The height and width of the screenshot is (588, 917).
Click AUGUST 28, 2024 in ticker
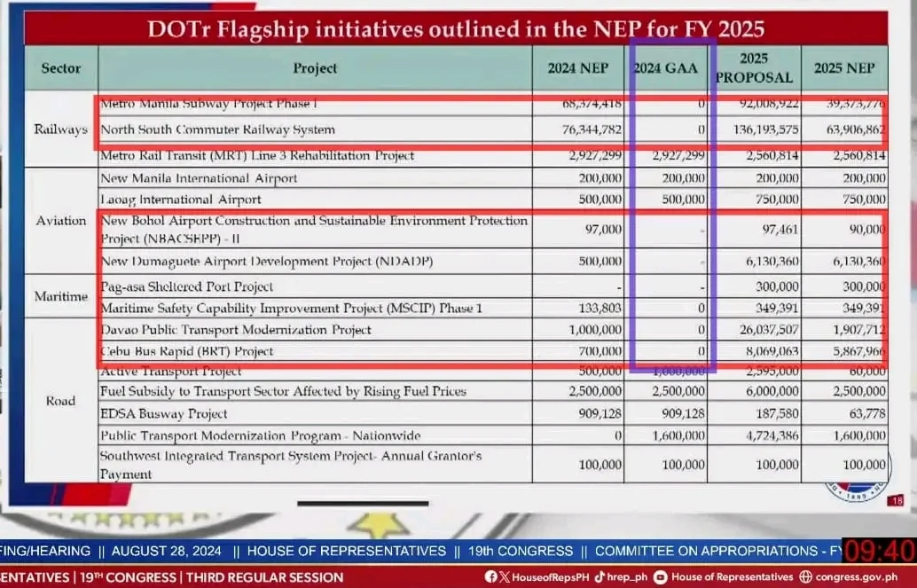(166, 551)
